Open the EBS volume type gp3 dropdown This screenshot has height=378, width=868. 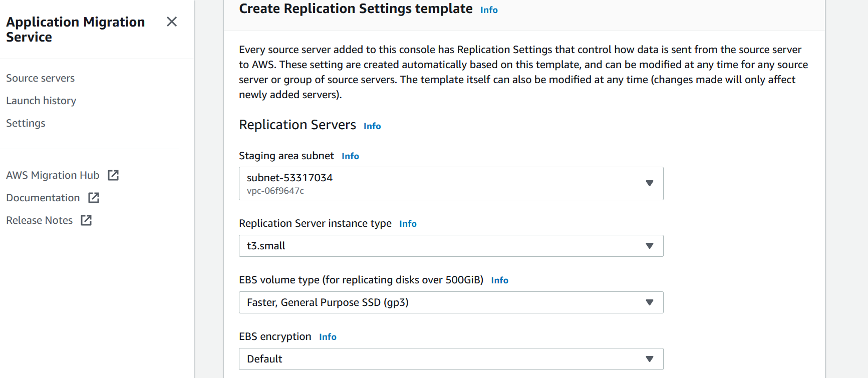[x=451, y=302]
